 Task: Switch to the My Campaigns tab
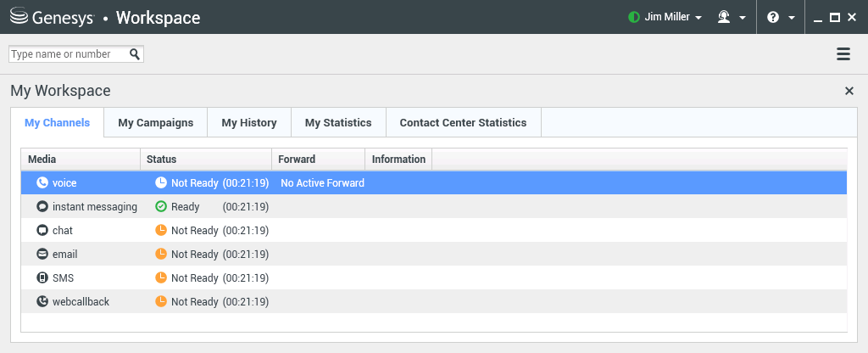(x=156, y=123)
